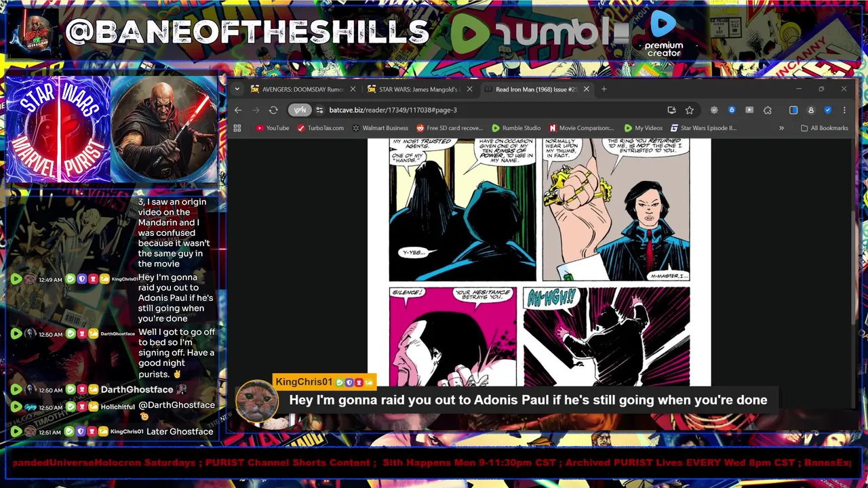Open the tab search dropdown chevron

[237, 89]
